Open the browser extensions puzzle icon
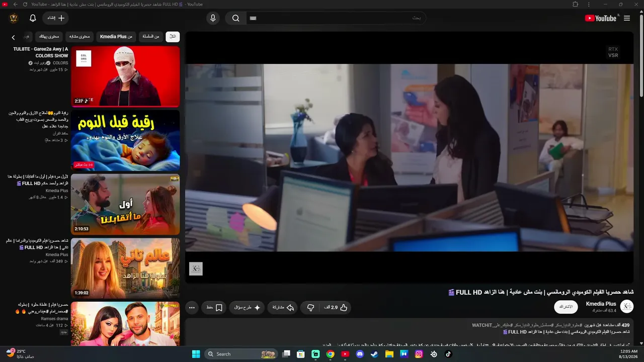The image size is (644, 362). (x=576, y=5)
